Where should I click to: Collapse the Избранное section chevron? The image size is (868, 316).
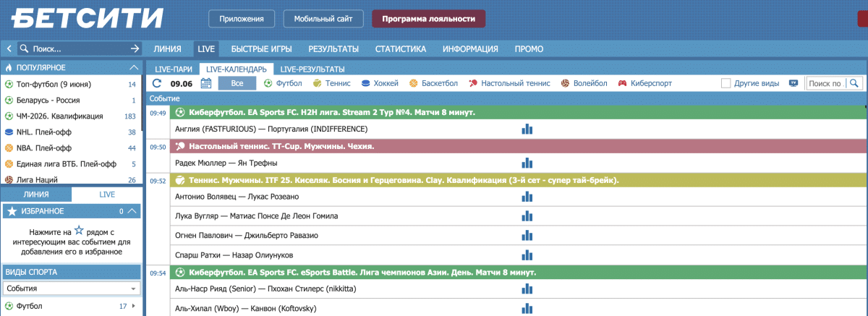pos(132,211)
